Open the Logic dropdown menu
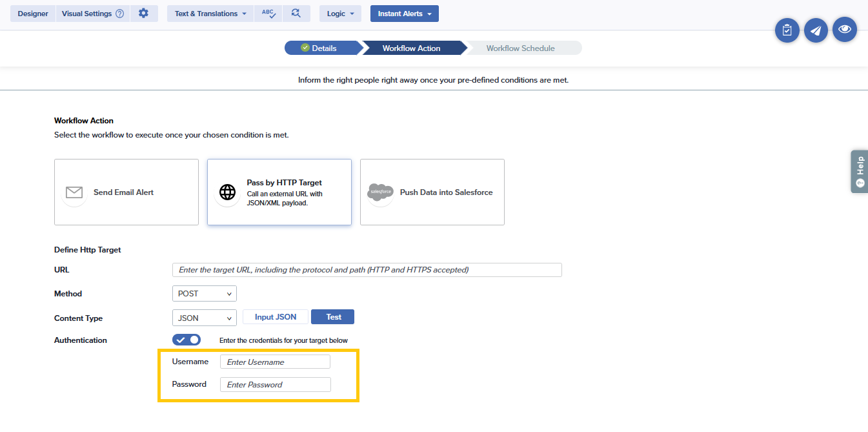 (340, 14)
